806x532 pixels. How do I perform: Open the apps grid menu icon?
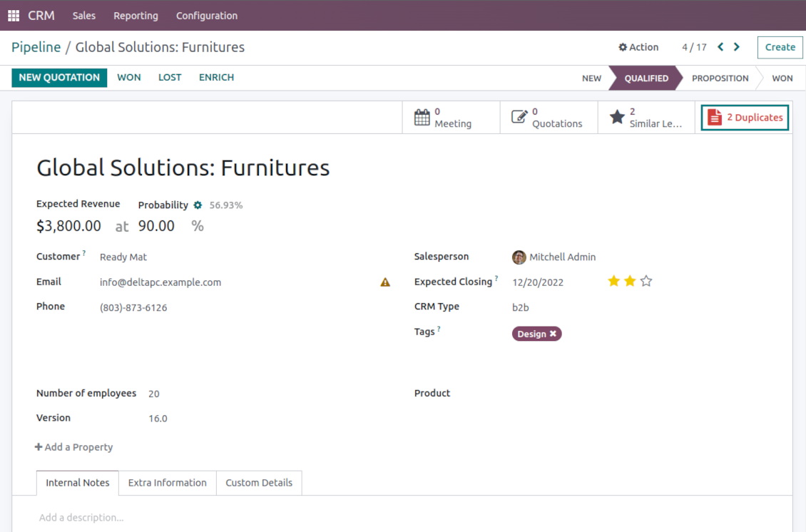coord(14,16)
